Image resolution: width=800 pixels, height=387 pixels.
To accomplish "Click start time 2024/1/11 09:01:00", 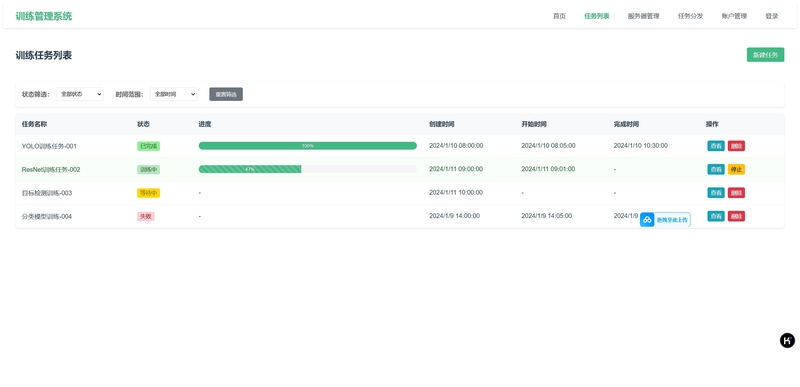I will [x=548, y=169].
